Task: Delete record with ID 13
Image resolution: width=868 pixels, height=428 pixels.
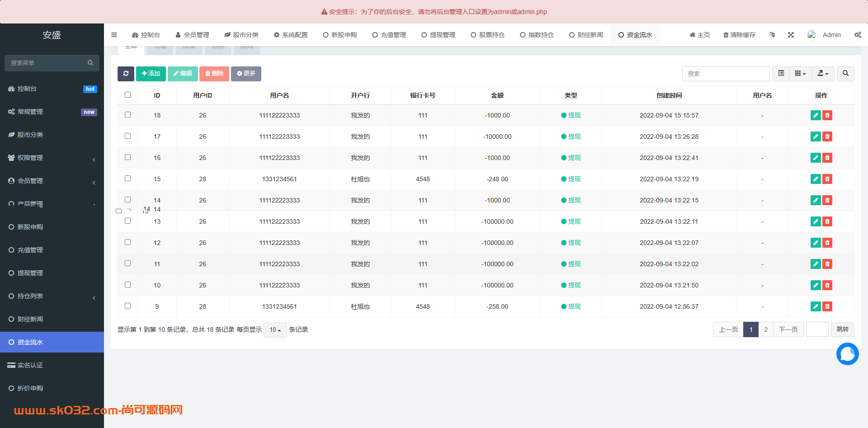Action: coord(827,221)
